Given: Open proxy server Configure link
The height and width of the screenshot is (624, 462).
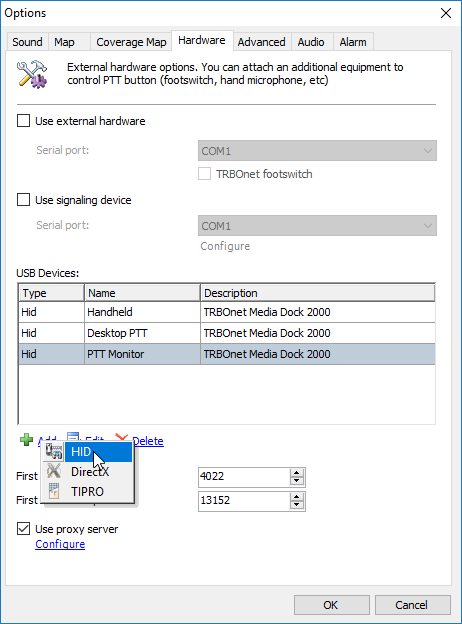Looking at the screenshot, I should [60, 544].
